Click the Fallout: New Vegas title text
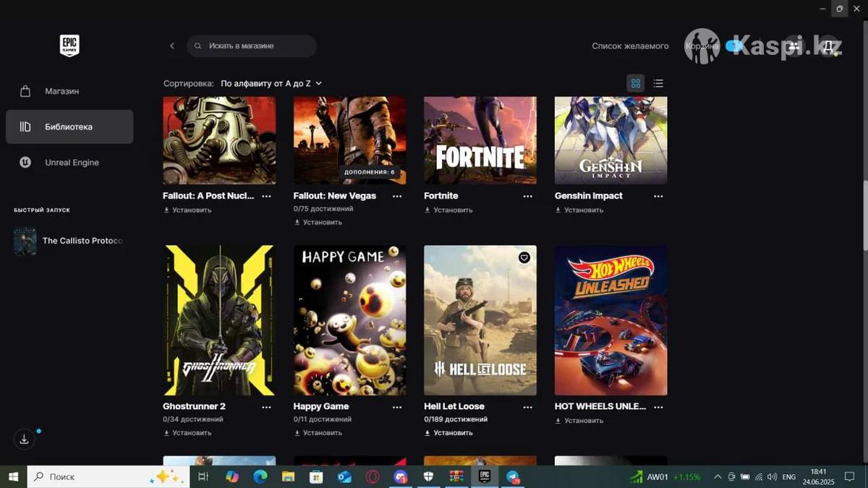The height and width of the screenshot is (488, 868). click(335, 196)
